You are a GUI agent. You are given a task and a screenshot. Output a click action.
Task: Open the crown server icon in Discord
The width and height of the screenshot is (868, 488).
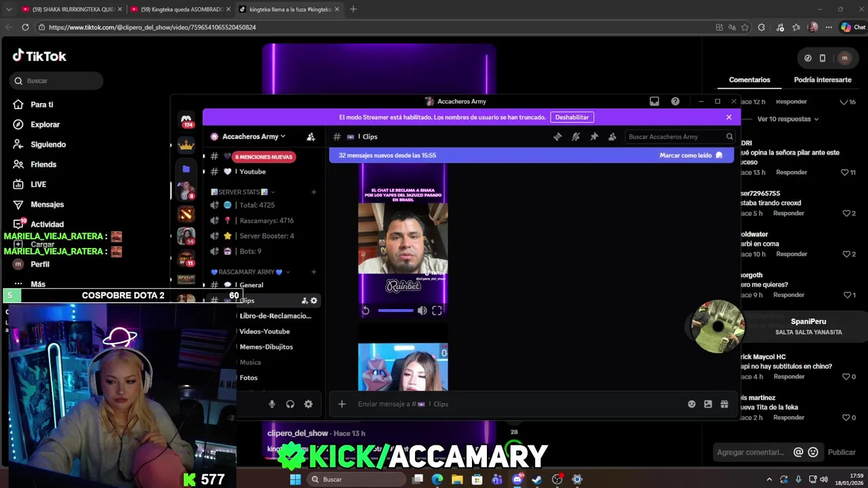(x=186, y=145)
